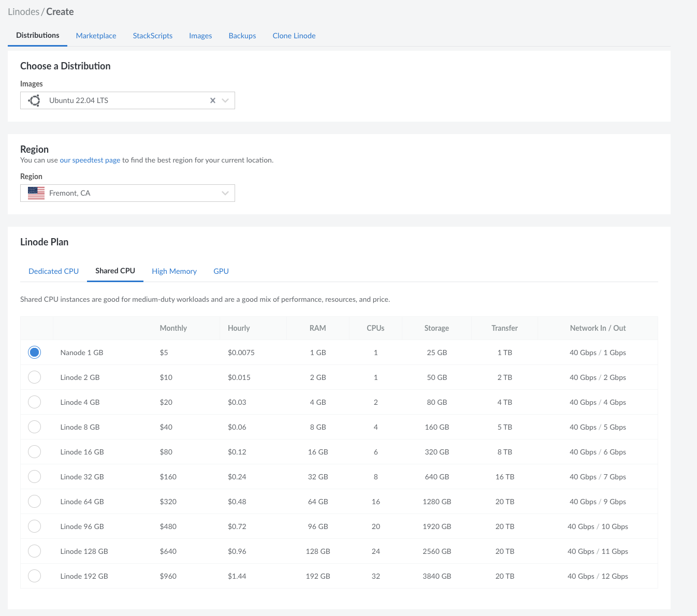Image resolution: width=697 pixels, height=616 pixels.
Task: Switch to the Marketplace tab
Action: [x=96, y=36]
